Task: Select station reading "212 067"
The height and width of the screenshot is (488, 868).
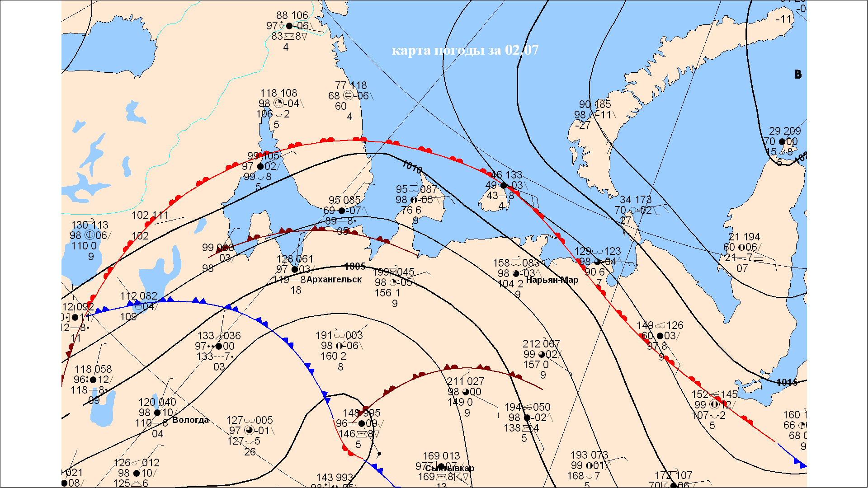Action: click(x=541, y=344)
